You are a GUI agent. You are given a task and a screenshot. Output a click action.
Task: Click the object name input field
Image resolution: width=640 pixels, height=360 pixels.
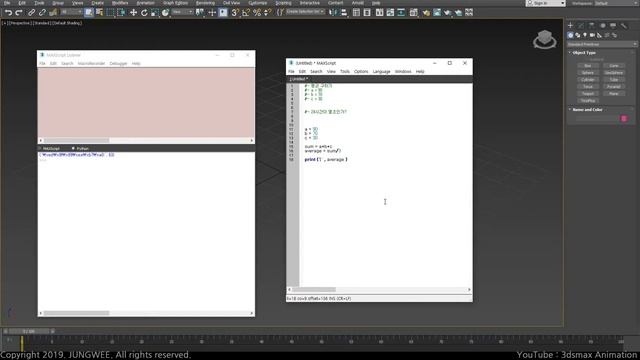click(598, 118)
